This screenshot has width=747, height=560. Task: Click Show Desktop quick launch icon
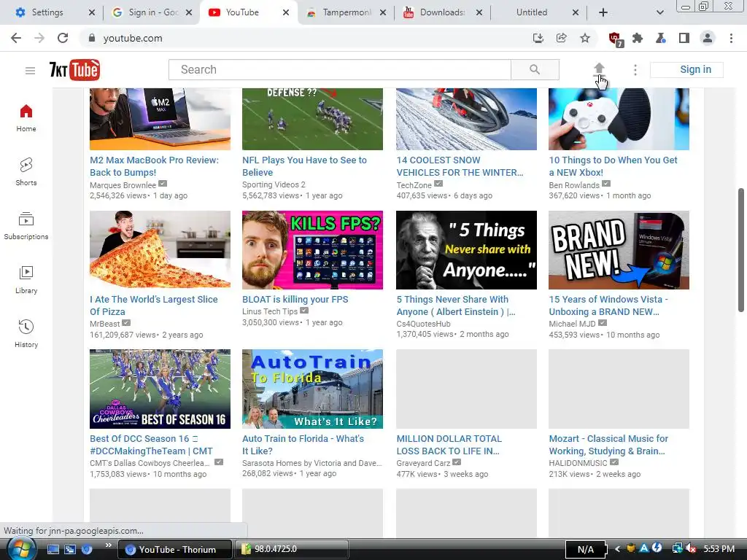pyautogui.click(x=53, y=549)
